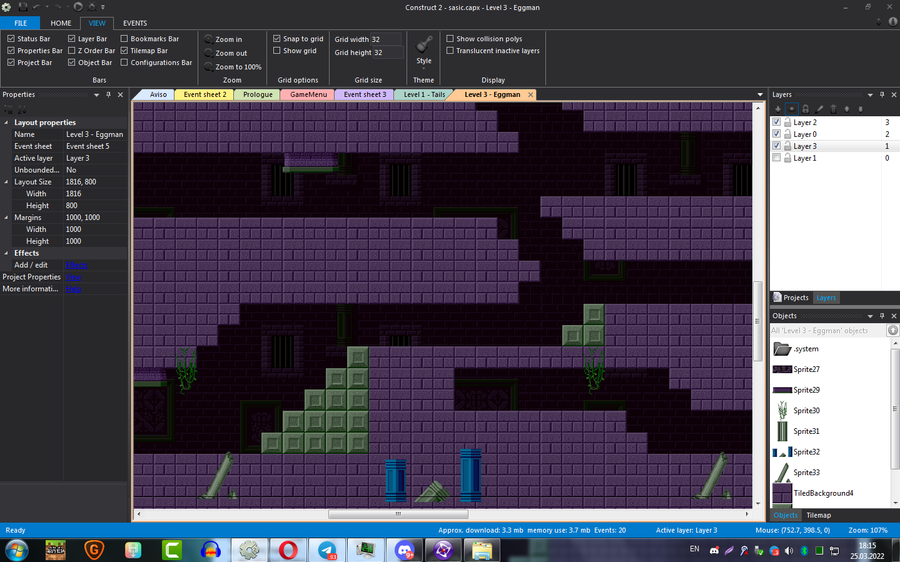Viewport: 900px width, 562px height.
Task: Toggle the Status Bar checkbox
Action: (11, 38)
